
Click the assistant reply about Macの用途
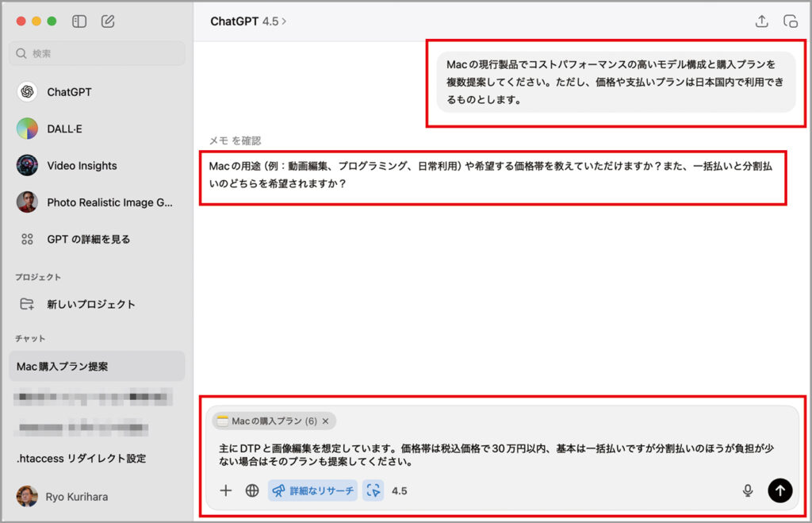click(490, 175)
